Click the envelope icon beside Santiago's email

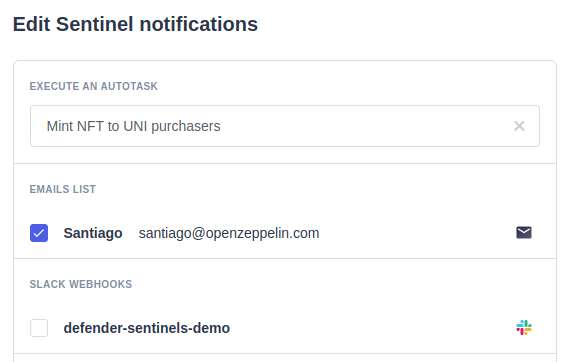click(x=524, y=233)
